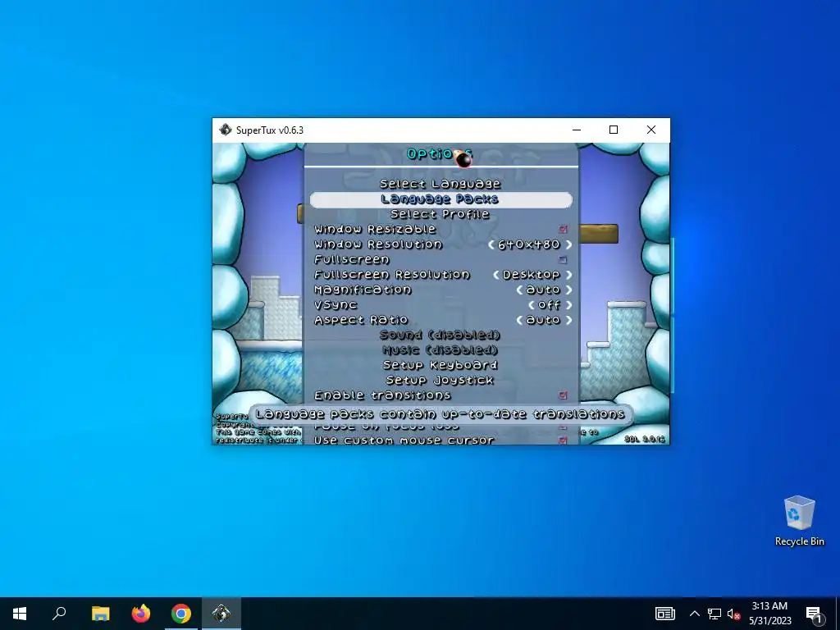Click SuperTux icon in title bar

[225, 130]
